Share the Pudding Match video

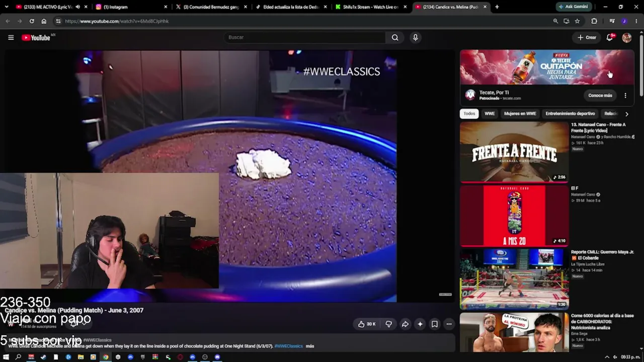(x=405, y=324)
